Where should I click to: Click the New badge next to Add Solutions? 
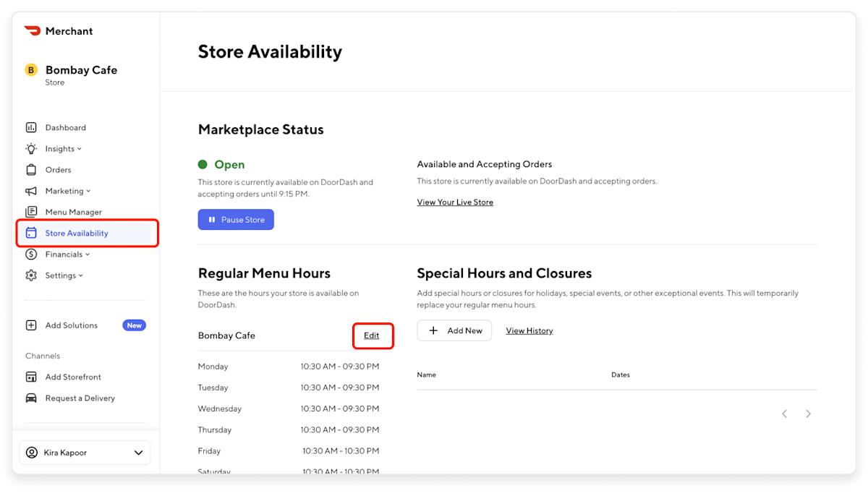coord(134,325)
